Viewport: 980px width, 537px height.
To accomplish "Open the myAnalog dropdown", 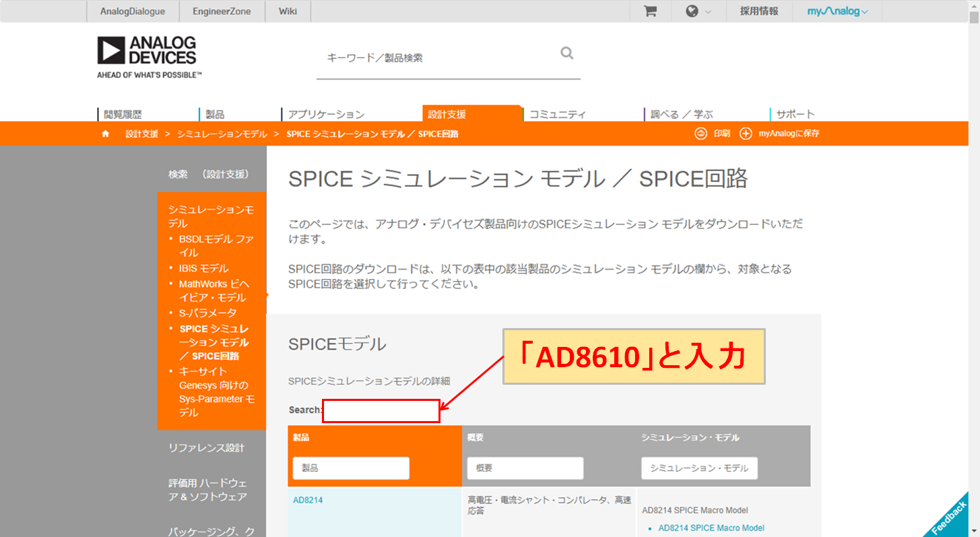I will (x=837, y=11).
